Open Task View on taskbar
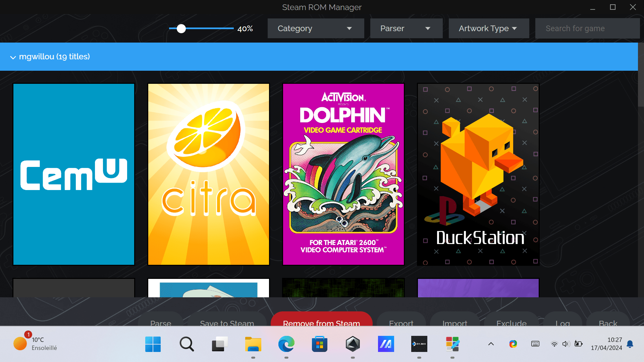 coord(220,344)
